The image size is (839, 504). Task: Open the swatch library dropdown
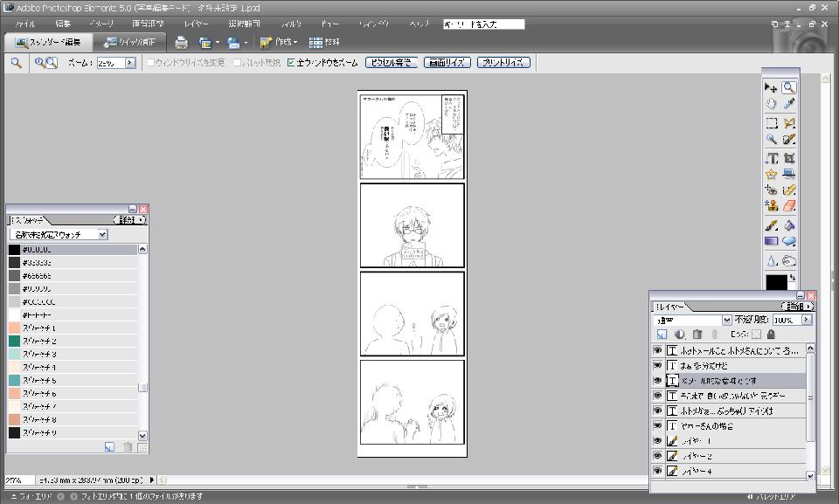[103, 234]
